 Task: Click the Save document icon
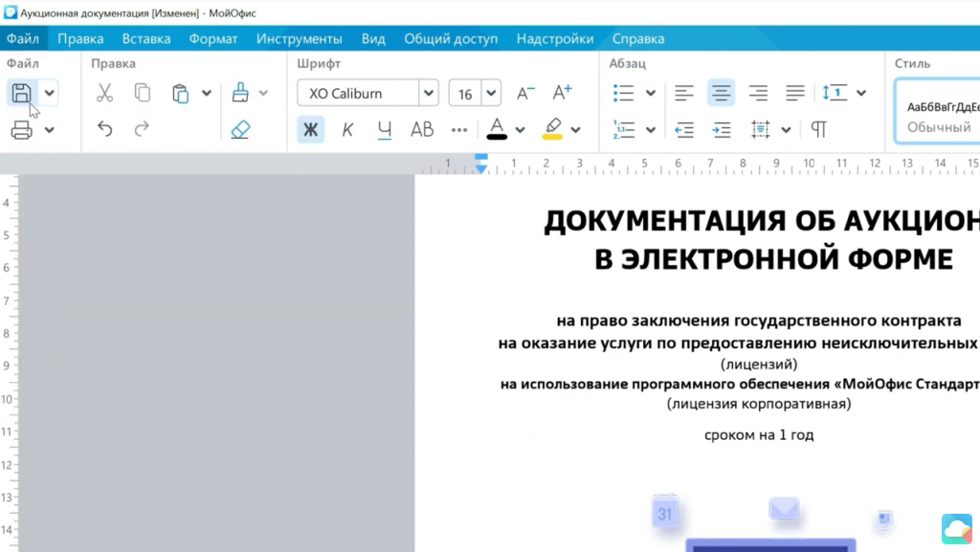point(22,93)
